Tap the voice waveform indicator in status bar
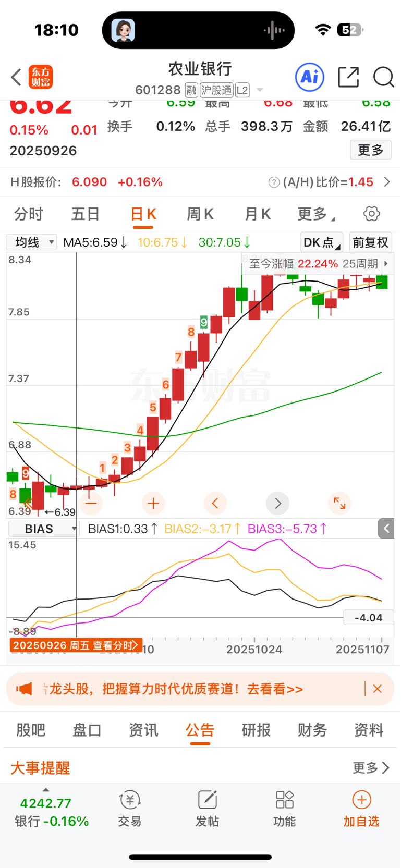 click(x=274, y=30)
